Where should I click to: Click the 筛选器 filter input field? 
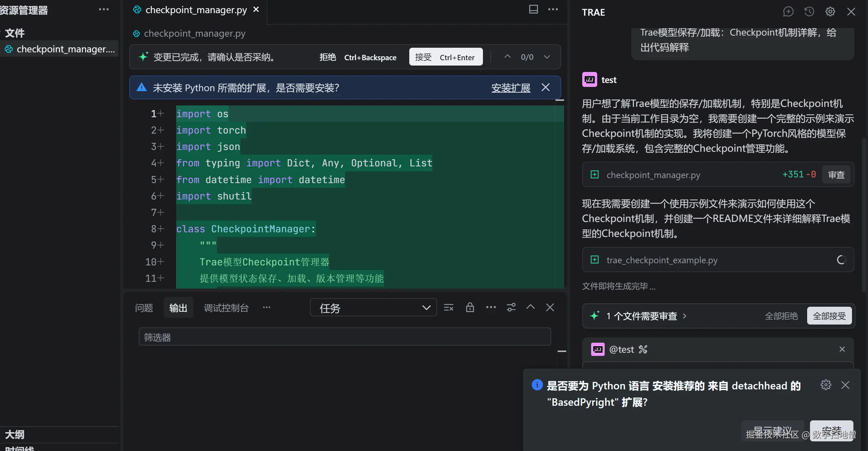coord(344,337)
